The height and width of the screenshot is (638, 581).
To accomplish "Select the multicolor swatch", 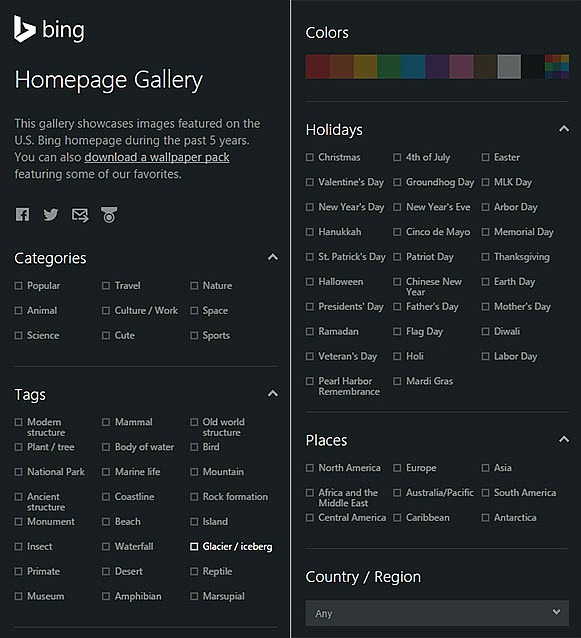I will 557,67.
